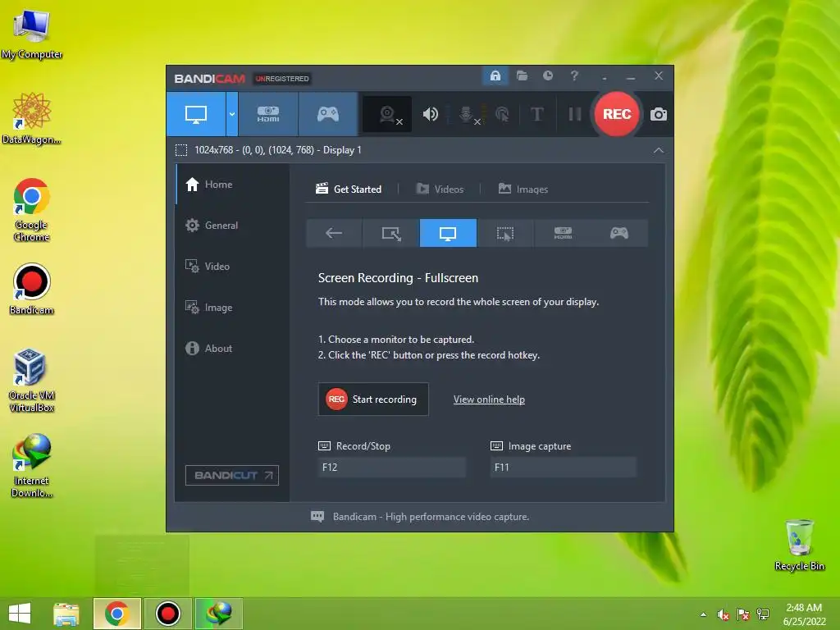Click Bandicam high performance status message
Screen dimensions: 840x630
[x=431, y=517]
